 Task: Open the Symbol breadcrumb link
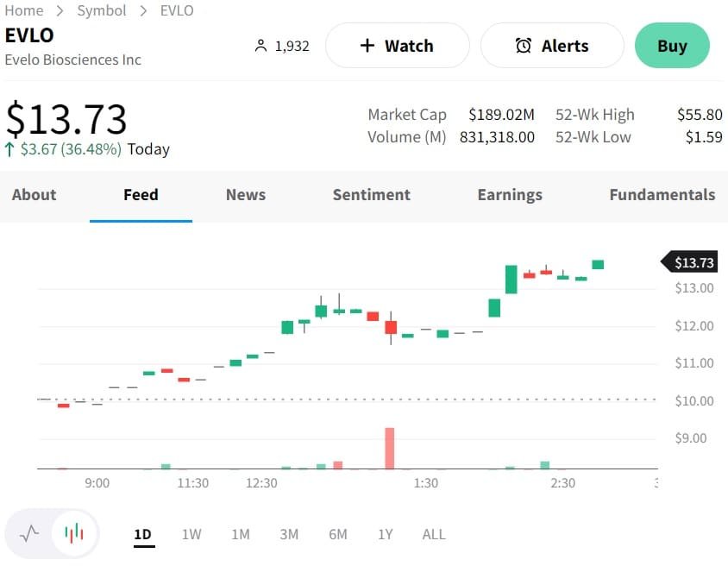[x=102, y=10]
